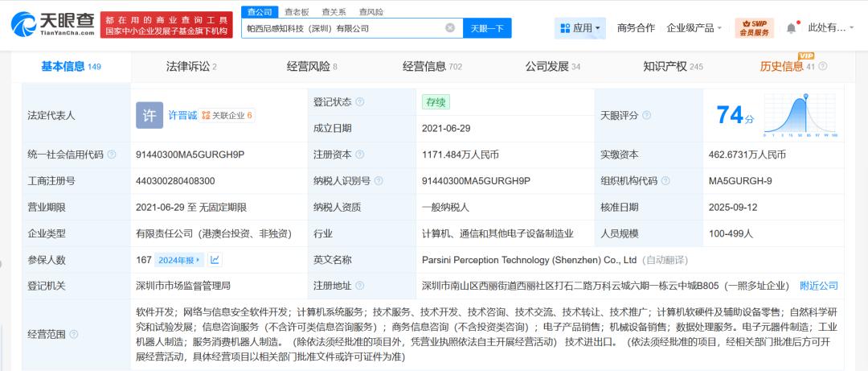Click 商务合作 link

(x=636, y=27)
